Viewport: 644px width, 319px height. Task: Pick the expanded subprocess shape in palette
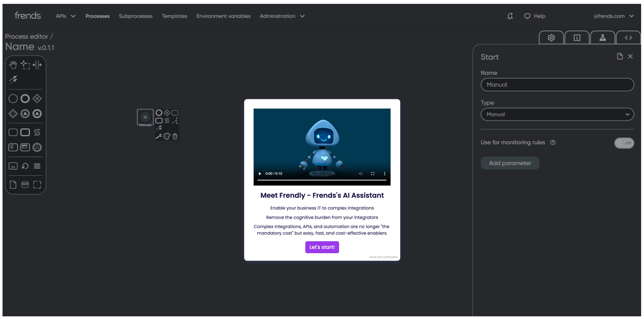[13, 166]
